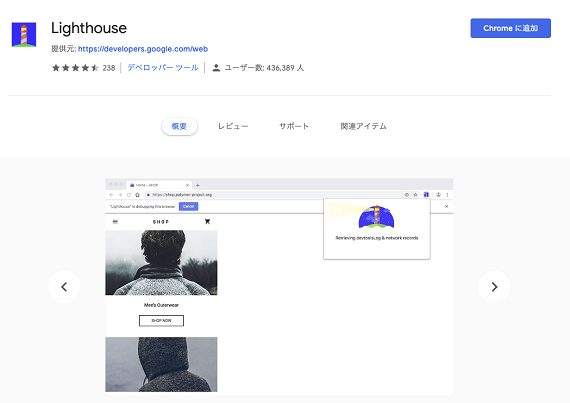Open the デベロッパー ツール category link
570x403 pixels.
point(163,68)
